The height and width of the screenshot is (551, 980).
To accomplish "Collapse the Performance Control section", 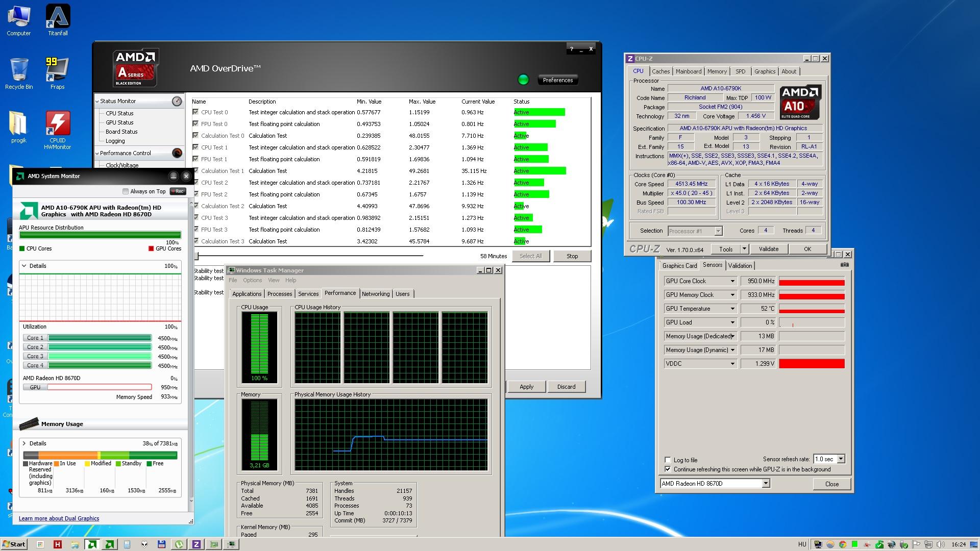I will (x=97, y=153).
